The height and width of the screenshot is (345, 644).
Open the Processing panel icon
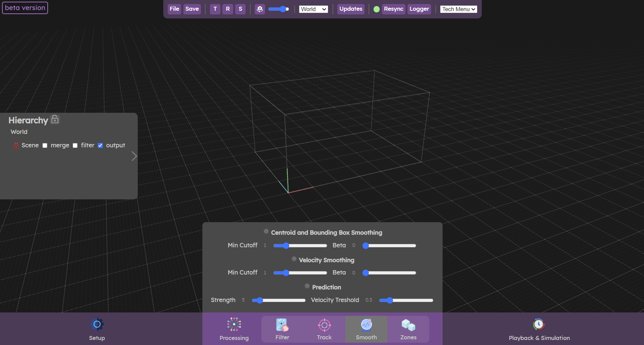click(x=234, y=324)
